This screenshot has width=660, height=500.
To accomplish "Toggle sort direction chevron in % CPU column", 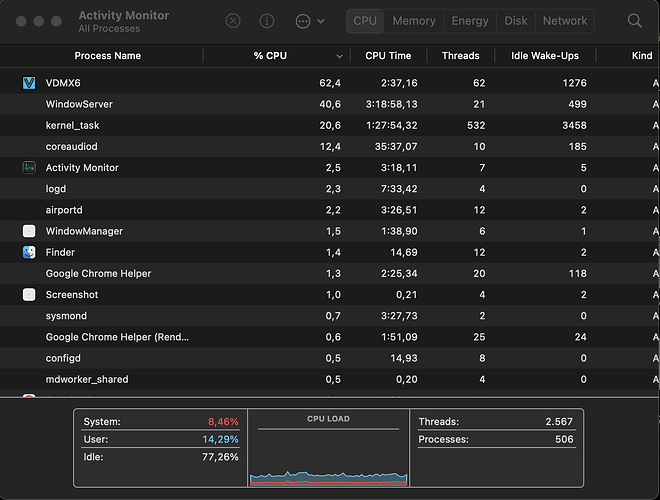I will pos(339,56).
